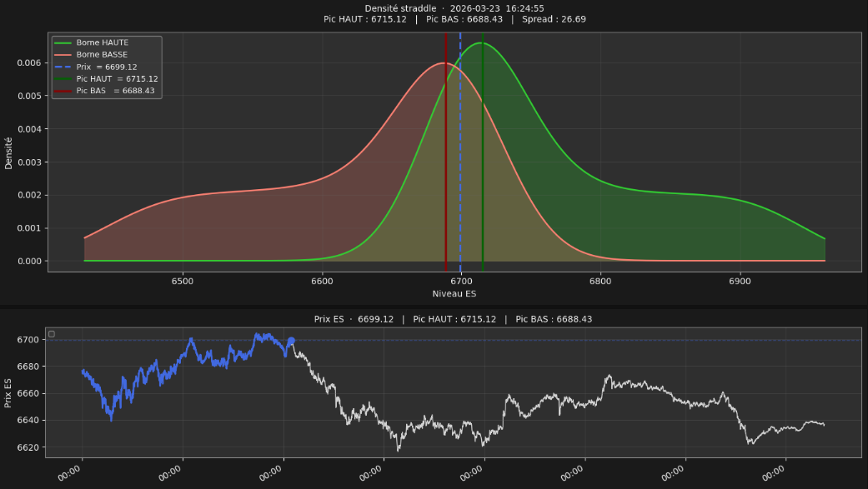The width and height of the screenshot is (868, 489).
Task: Select the blue current-price dot on price chart
Action: pyautogui.click(x=291, y=342)
